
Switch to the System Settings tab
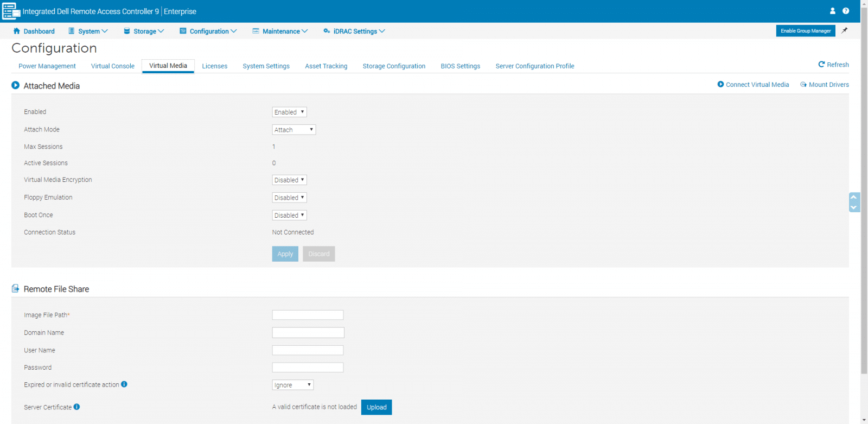pyautogui.click(x=266, y=66)
